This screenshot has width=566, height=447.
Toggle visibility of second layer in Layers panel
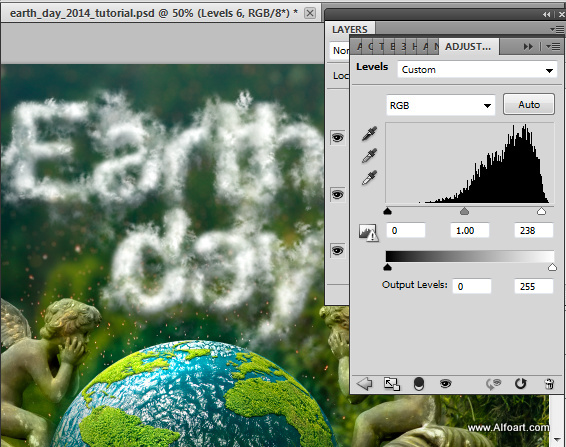point(338,195)
